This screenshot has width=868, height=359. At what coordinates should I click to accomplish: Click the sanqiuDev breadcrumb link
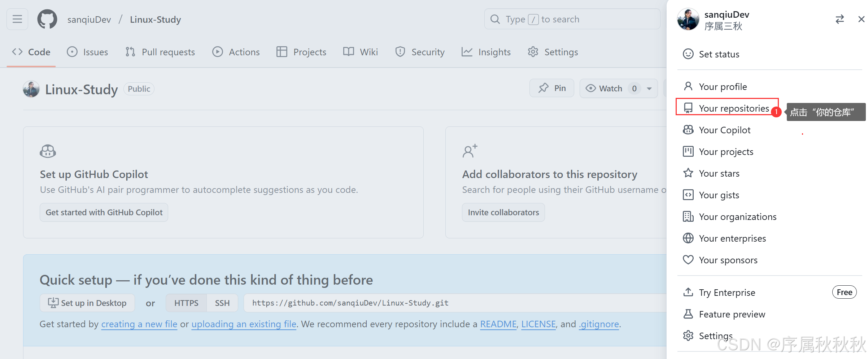[x=89, y=20]
